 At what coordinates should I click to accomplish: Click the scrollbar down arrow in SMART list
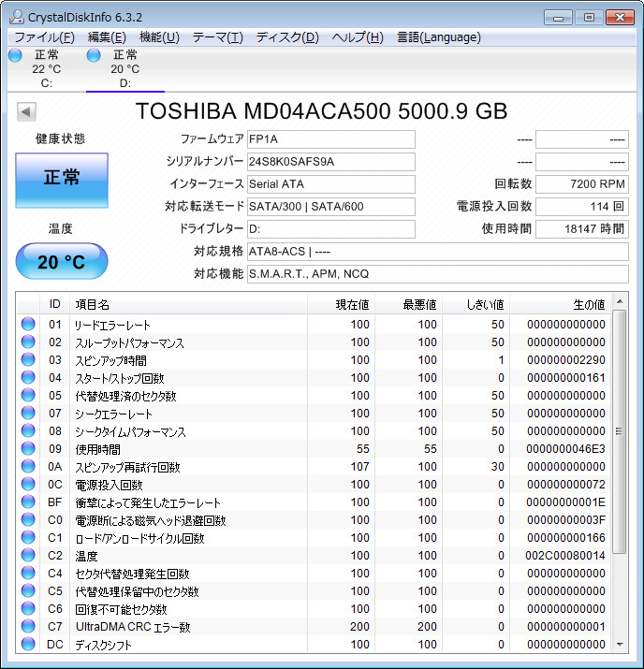coord(620,645)
